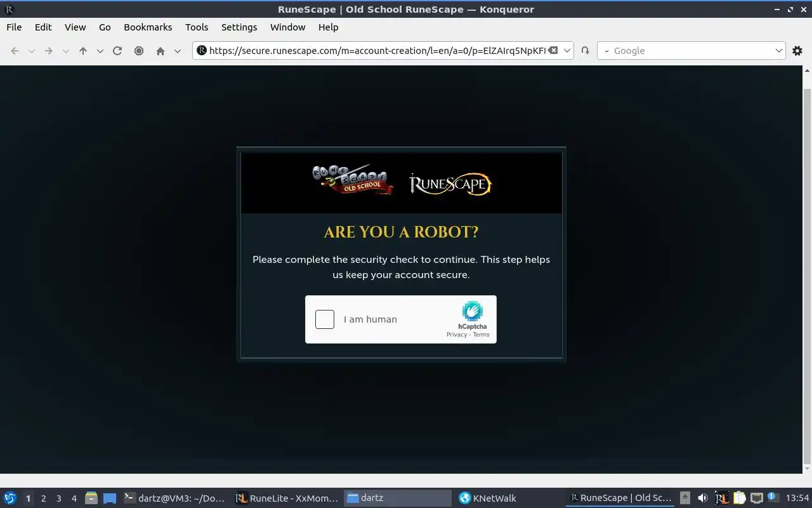Viewport: 812px width, 508px height.
Task: Go up one level with up arrow
Action: [83, 51]
